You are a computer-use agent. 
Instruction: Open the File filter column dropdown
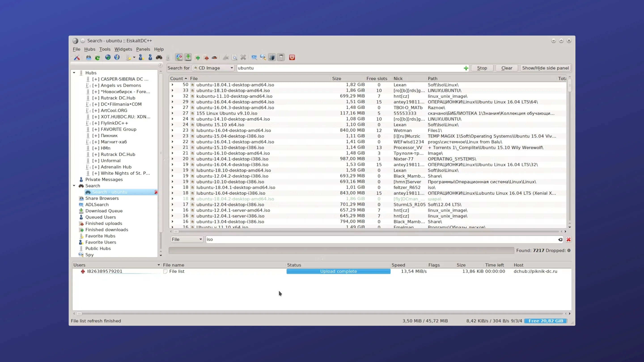pyautogui.click(x=187, y=239)
